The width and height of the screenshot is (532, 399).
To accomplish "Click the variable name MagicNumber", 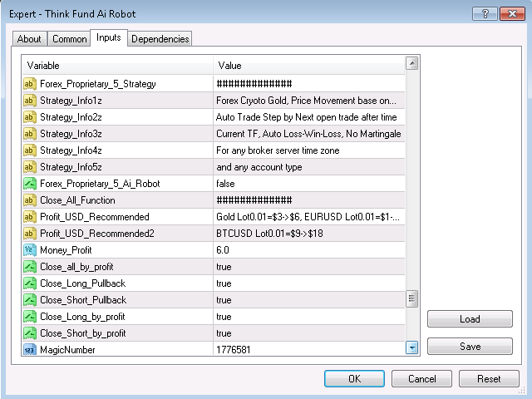I will click(x=67, y=349).
